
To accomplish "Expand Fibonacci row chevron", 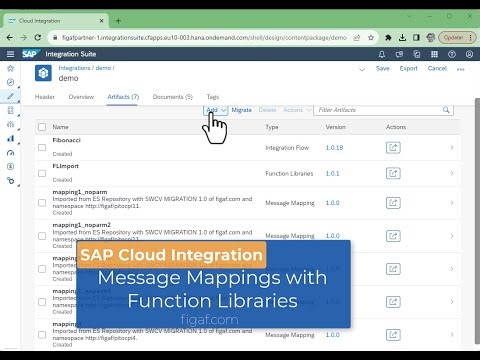I will point(452,148).
